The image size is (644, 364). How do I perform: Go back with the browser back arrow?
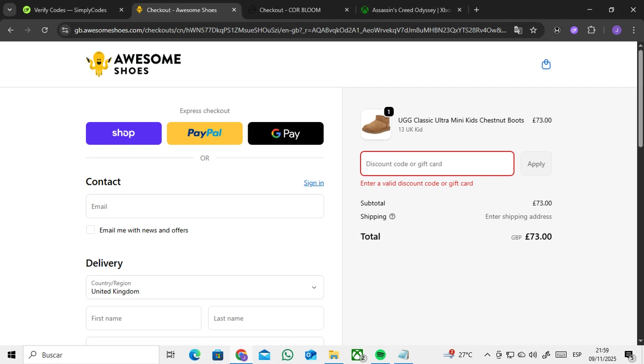[x=11, y=30]
